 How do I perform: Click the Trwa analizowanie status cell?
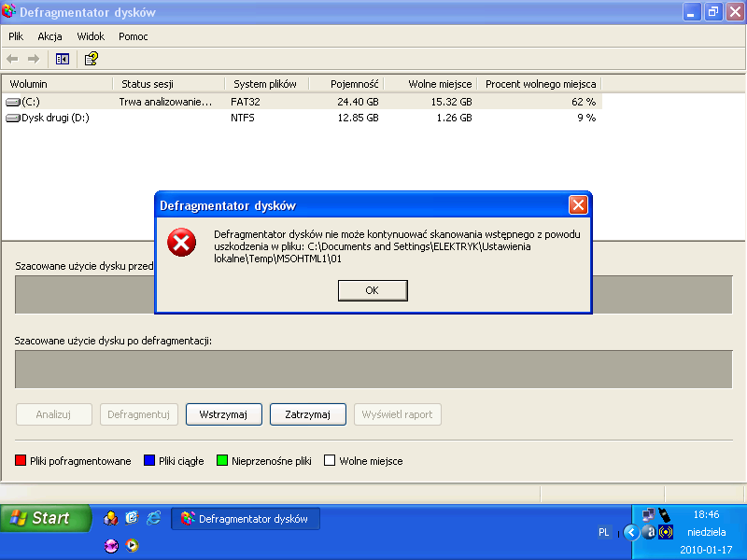click(165, 102)
